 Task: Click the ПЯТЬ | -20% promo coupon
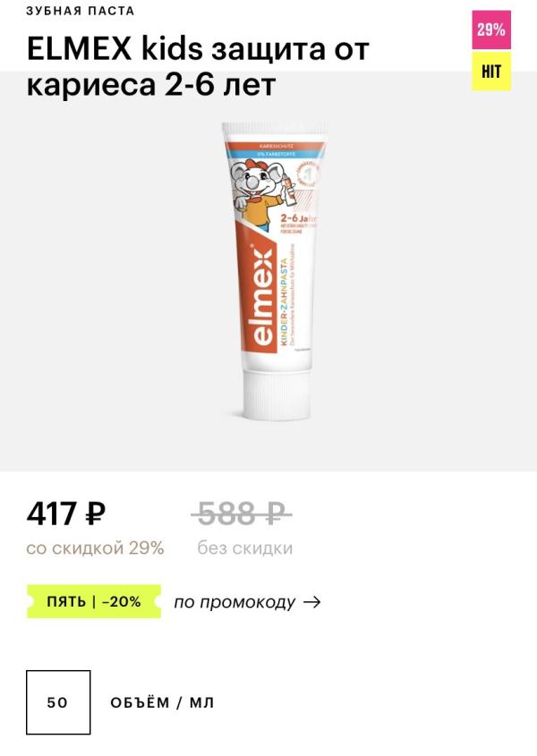coord(94,602)
